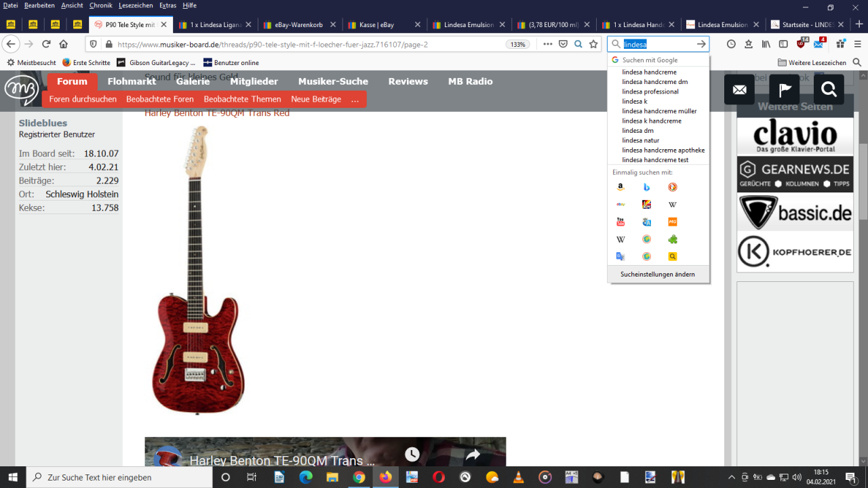The image size is (868, 488).
Task: Open Windows notification center
Action: pos(850,477)
